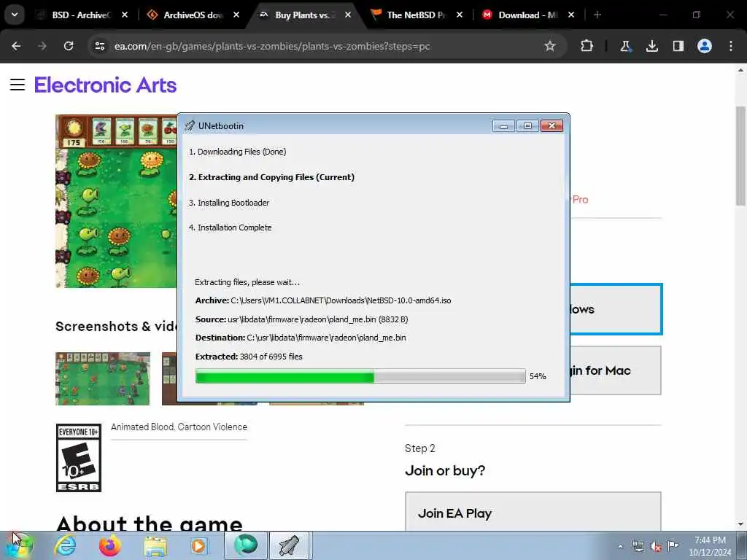Open the tab search dropdown arrow
The image size is (747, 560).
15,15
